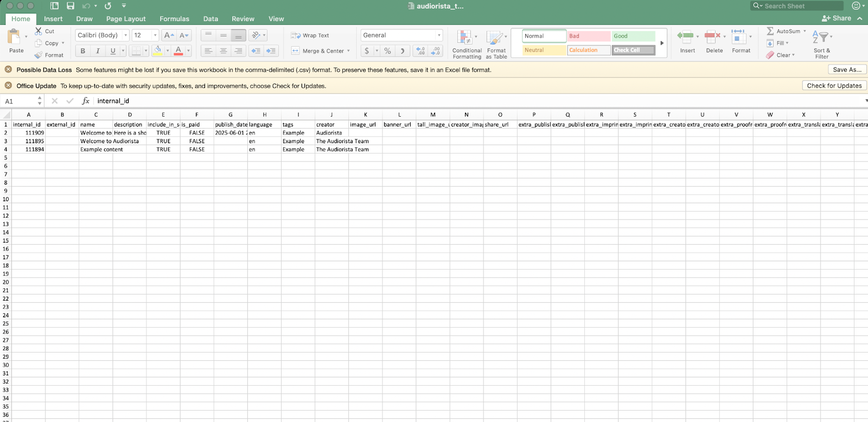Align text to the right
Image resolution: width=868 pixels, height=422 pixels.
[x=238, y=51]
